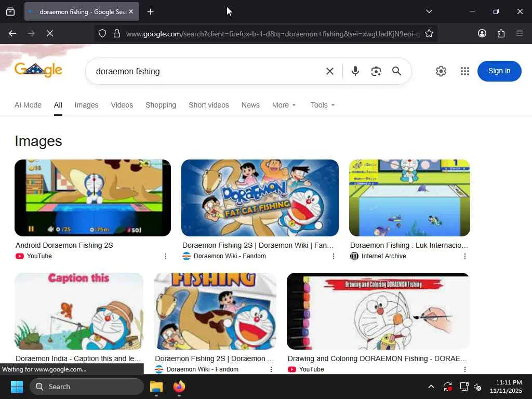The image size is (532, 399).
Task: Go back to previous page
Action: pos(12,34)
